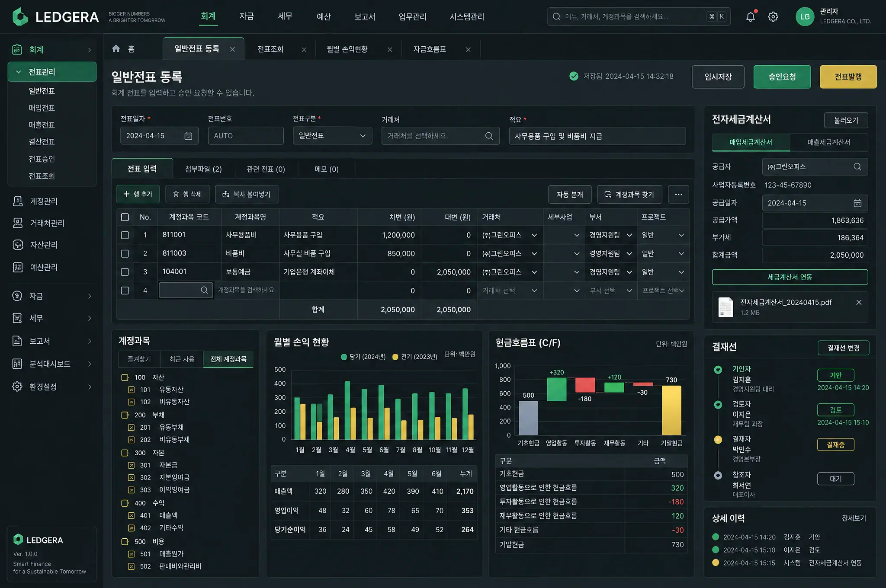Open the 전표구분 dropdown
886x588 pixels.
tap(332, 136)
